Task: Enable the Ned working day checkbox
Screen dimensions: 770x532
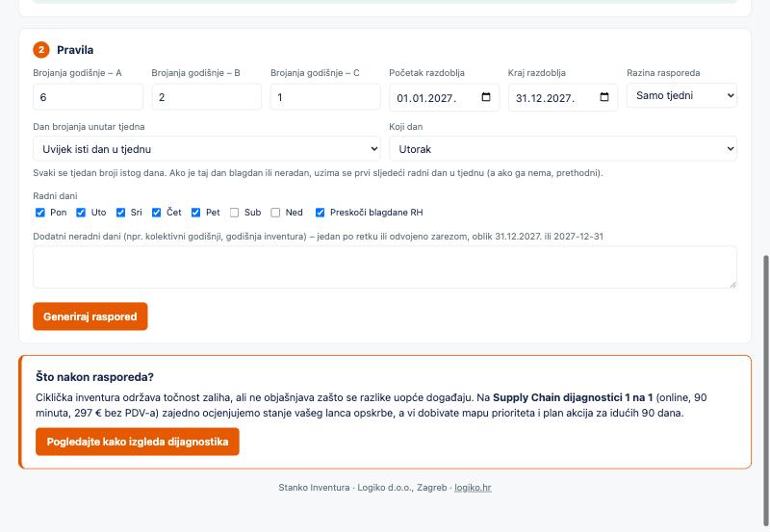Action: coord(275,213)
